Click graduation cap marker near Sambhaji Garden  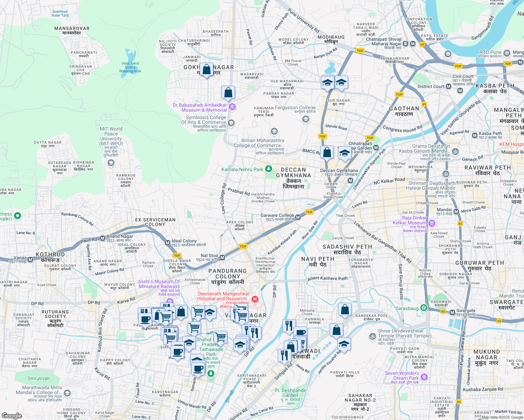pos(345,154)
